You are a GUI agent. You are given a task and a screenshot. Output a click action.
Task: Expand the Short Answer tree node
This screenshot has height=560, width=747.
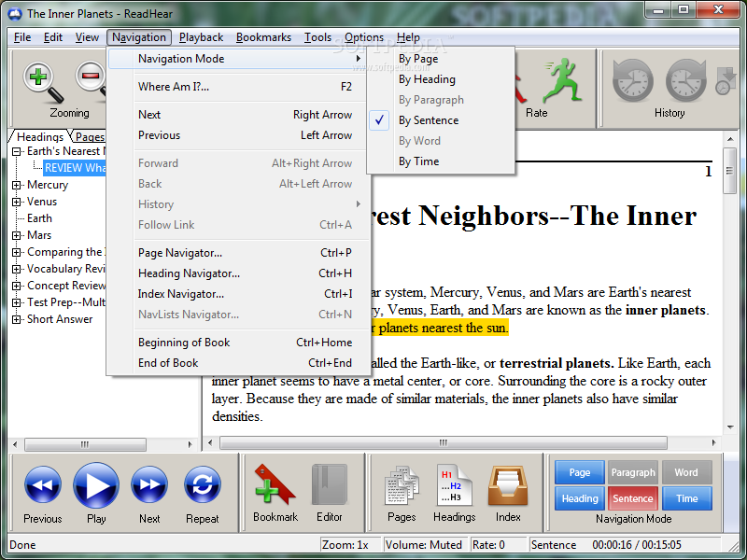17,319
